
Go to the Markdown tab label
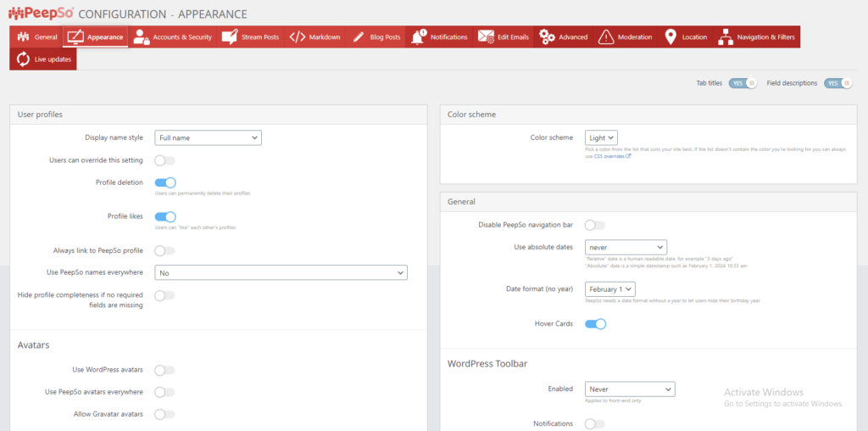pyautogui.click(x=325, y=37)
